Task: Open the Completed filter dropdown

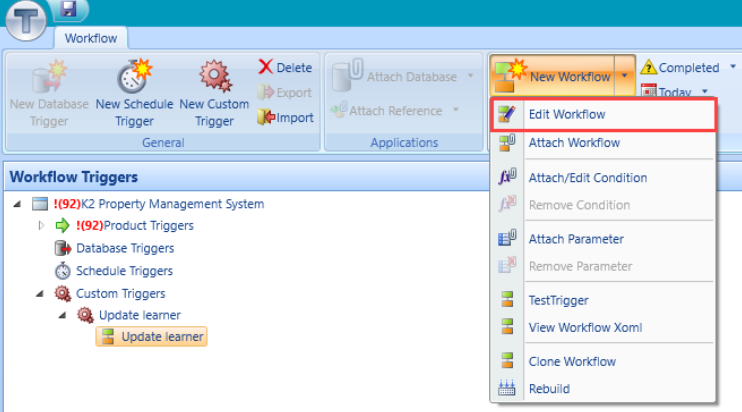Action: click(x=733, y=67)
